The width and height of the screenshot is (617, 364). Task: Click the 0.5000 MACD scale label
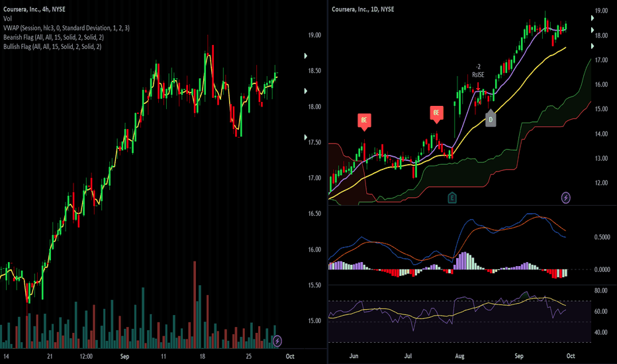click(x=602, y=238)
